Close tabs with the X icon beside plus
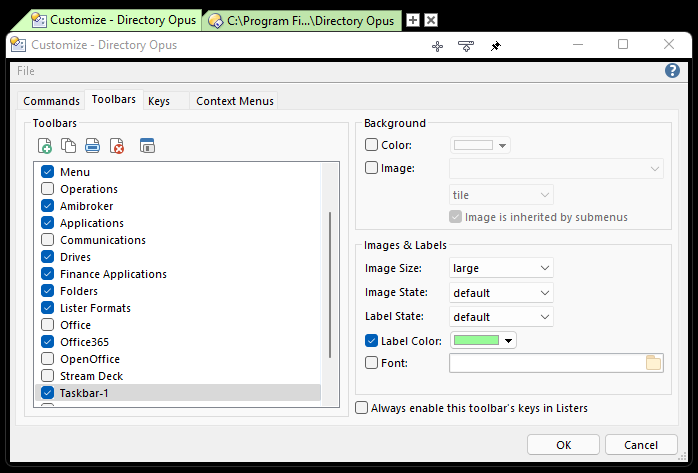The width and height of the screenshot is (698, 473). tap(430, 20)
